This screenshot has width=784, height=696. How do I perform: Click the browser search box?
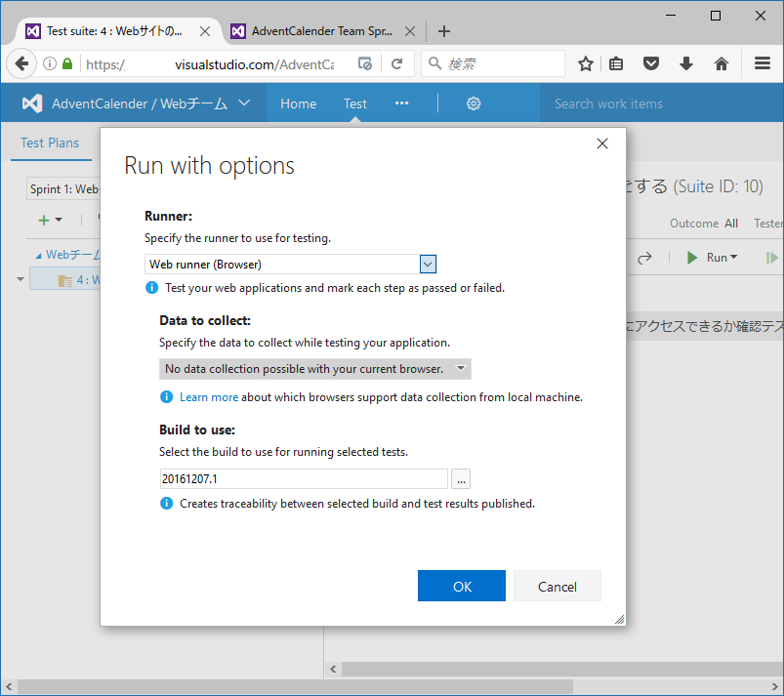493,63
